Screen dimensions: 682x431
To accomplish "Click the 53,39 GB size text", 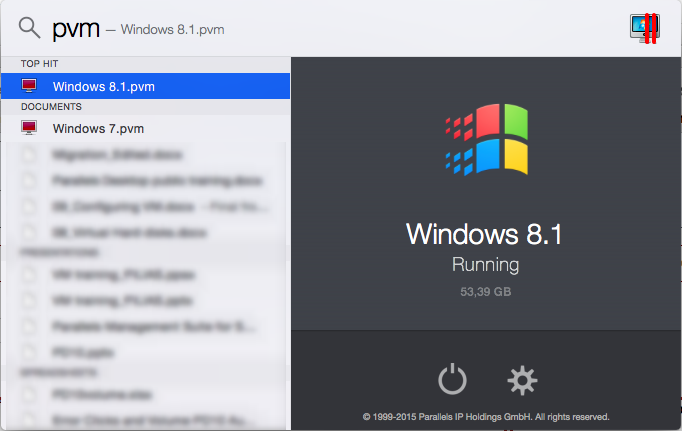I will [485, 291].
